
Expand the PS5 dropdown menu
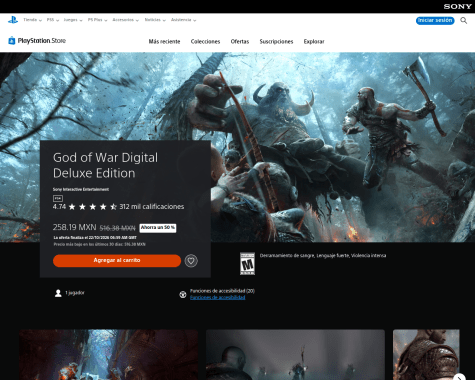coord(53,20)
